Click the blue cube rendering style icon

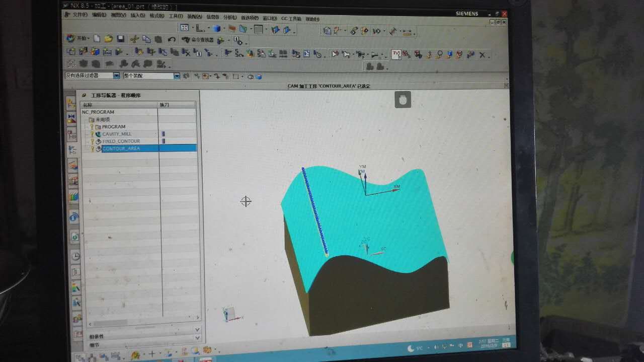tap(216, 29)
